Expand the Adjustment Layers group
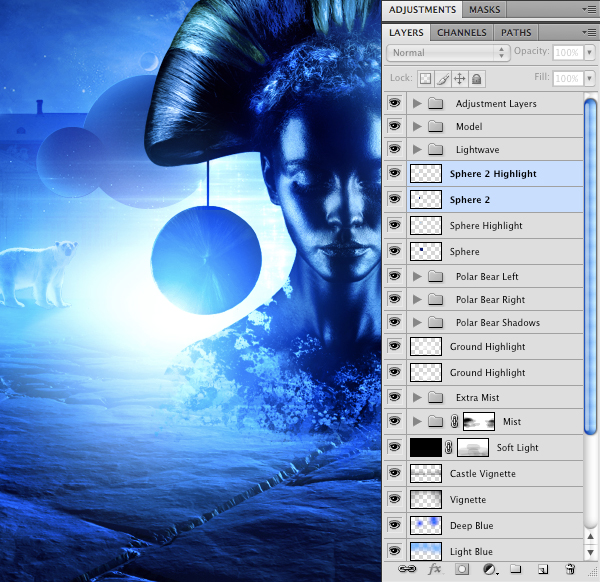This screenshot has width=600, height=582. pyautogui.click(x=417, y=103)
